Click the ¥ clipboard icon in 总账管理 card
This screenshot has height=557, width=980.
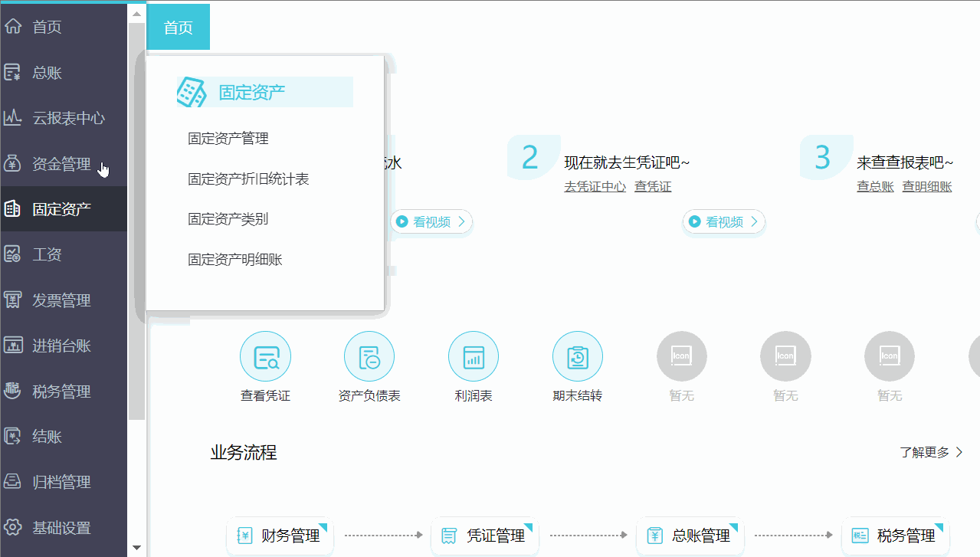click(655, 536)
